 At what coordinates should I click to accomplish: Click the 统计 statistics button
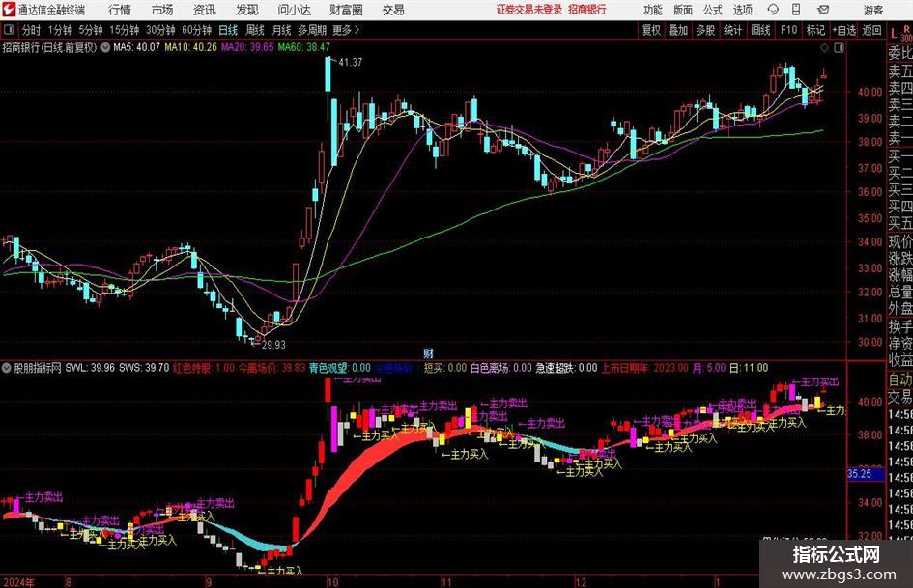(732, 30)
